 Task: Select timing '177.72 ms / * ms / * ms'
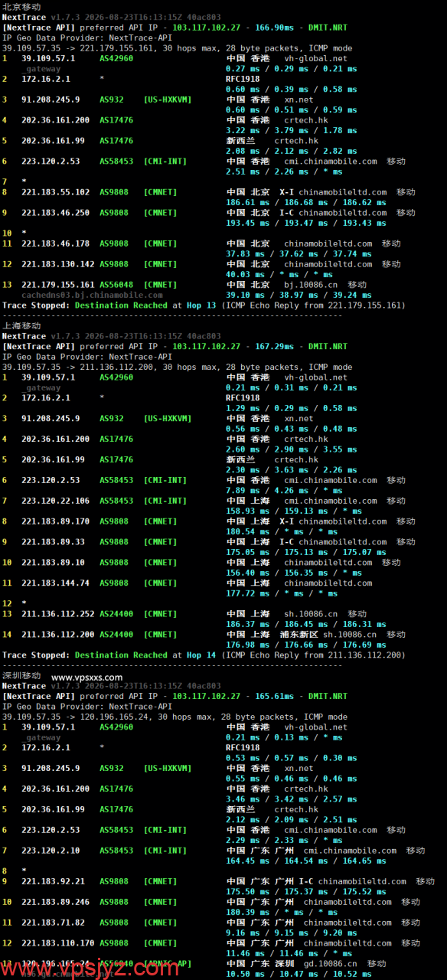click(x=282, y=593)
